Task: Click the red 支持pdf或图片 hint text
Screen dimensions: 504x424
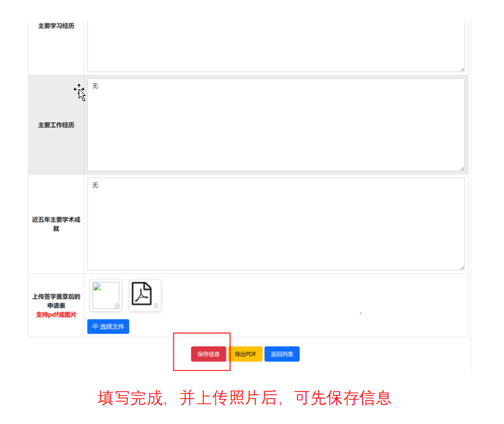Action: point(56,315)
